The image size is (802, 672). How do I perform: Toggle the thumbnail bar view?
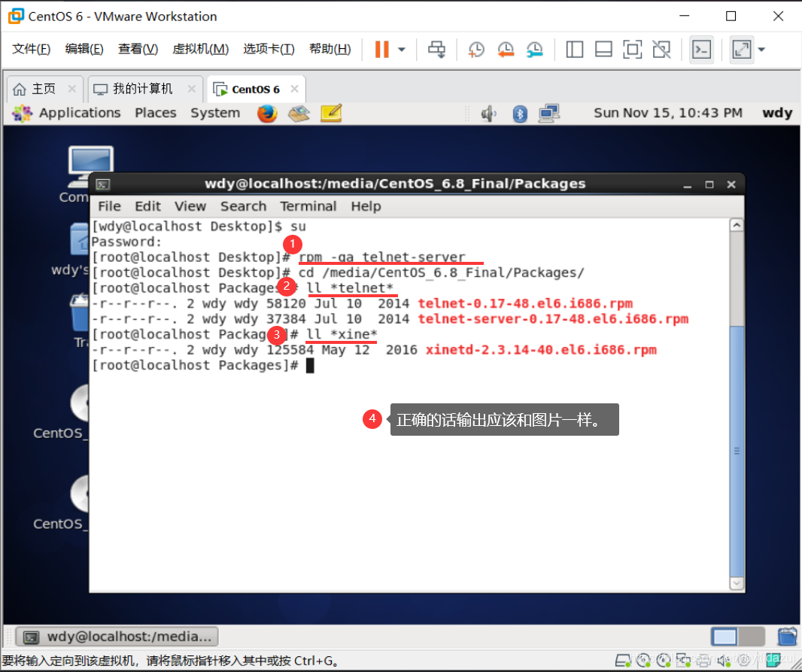coord(603,49)
